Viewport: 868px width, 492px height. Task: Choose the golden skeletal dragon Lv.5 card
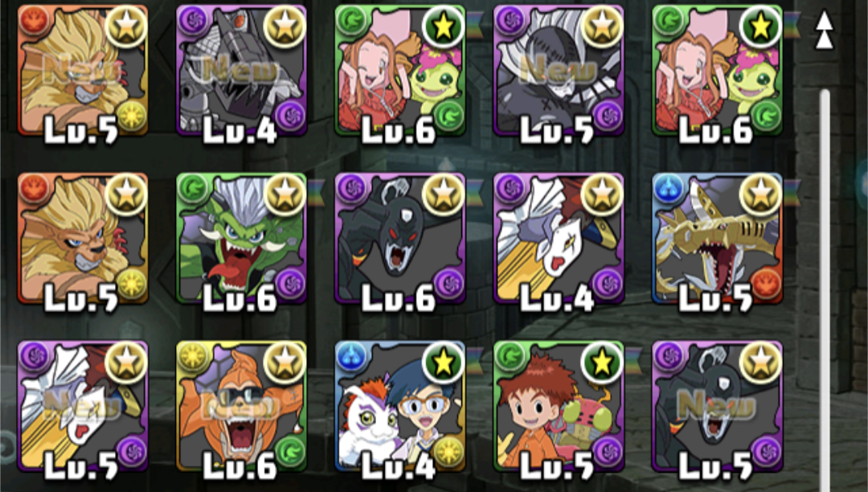(x=718, y=239)
